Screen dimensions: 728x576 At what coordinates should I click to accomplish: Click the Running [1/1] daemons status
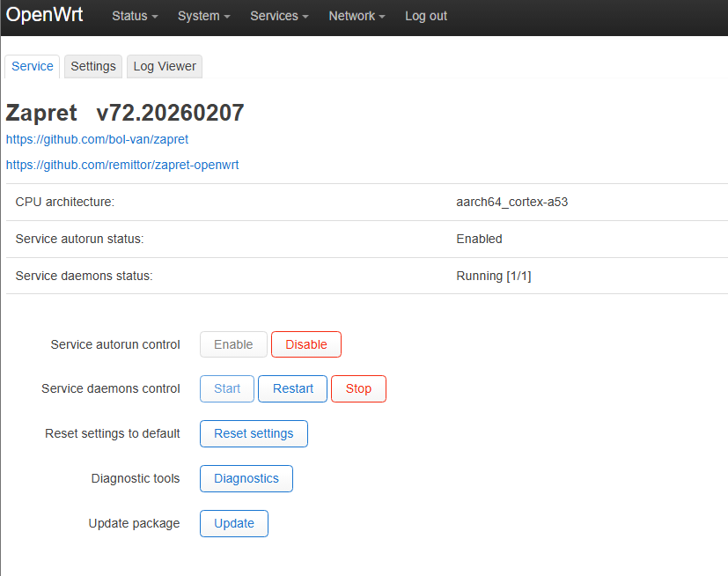[494, 276]
